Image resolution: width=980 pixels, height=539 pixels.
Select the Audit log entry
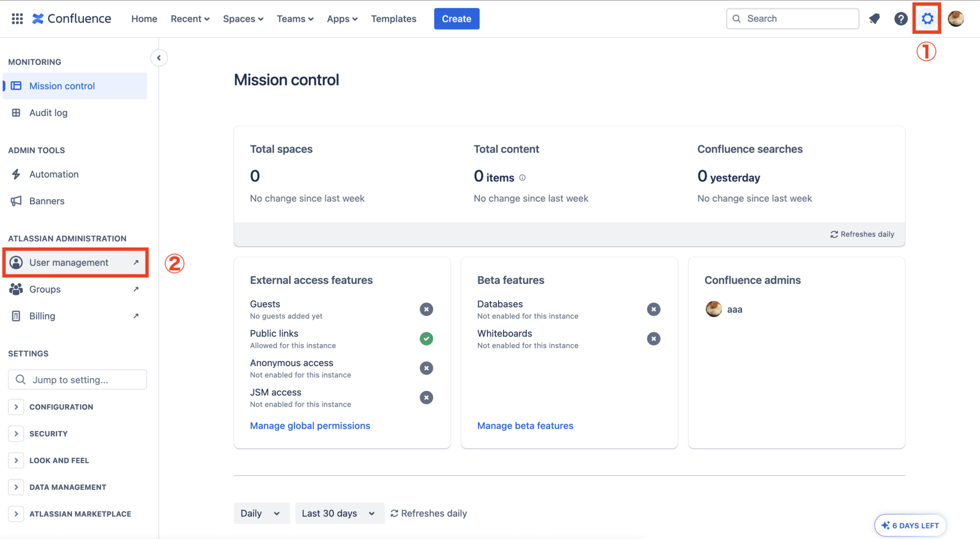click(48, 112)
